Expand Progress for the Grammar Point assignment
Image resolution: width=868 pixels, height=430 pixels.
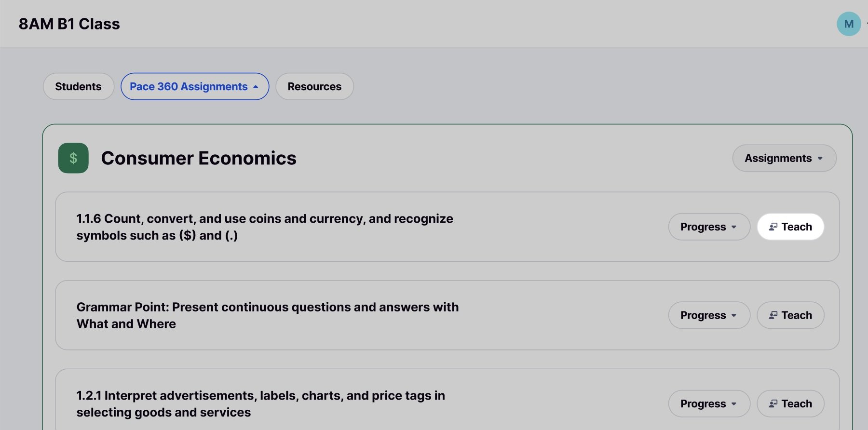(708, 315)
